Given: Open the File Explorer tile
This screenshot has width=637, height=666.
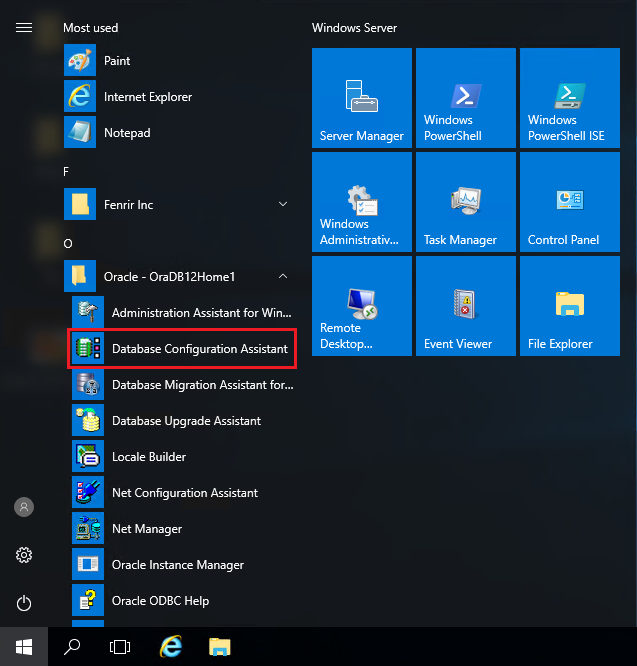Looking at the screenshot, I should click(570, 306).
